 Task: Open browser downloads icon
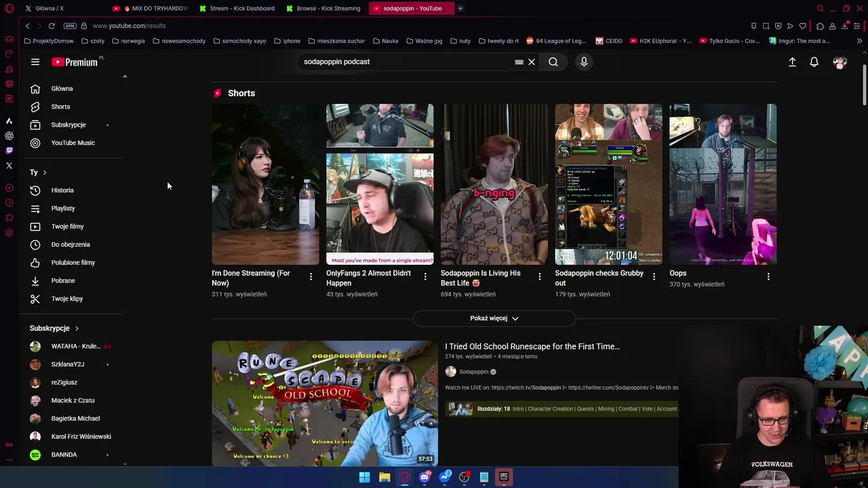845,26
